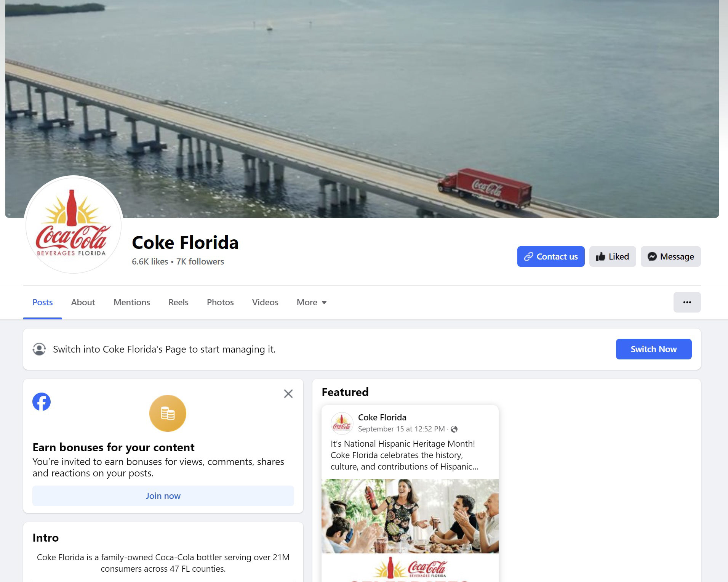Expand the More tab dropdown

point(312,302)
